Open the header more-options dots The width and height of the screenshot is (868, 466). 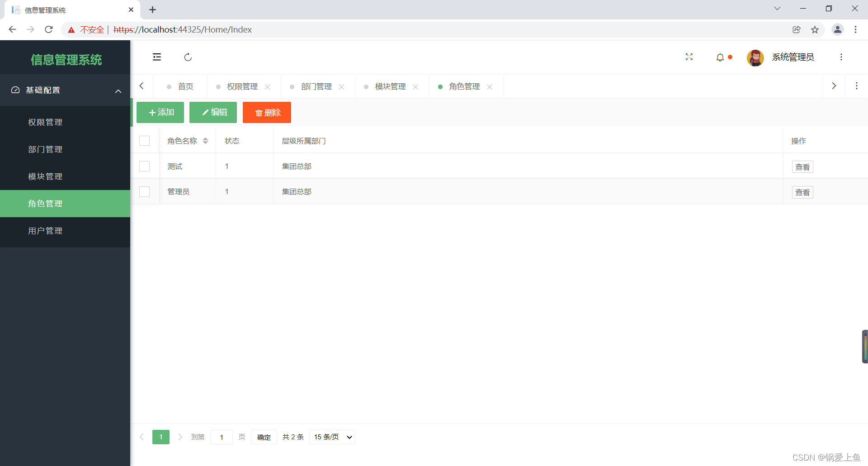coord(841,57)
